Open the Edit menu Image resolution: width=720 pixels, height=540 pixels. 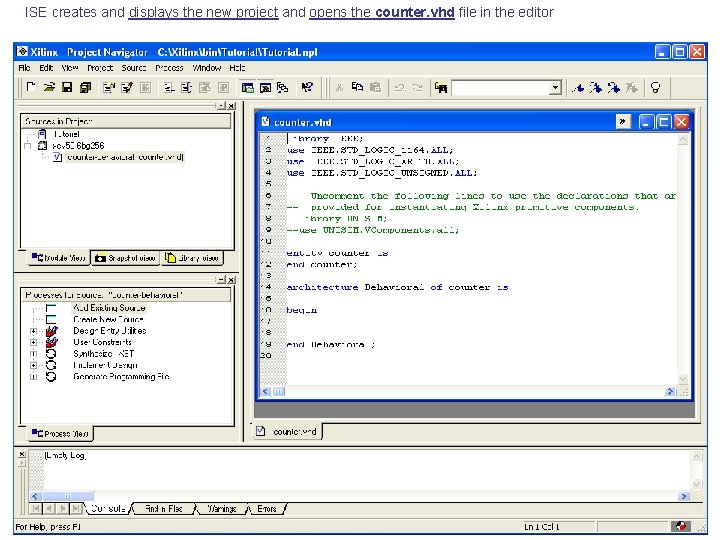(x=46, y=68)
